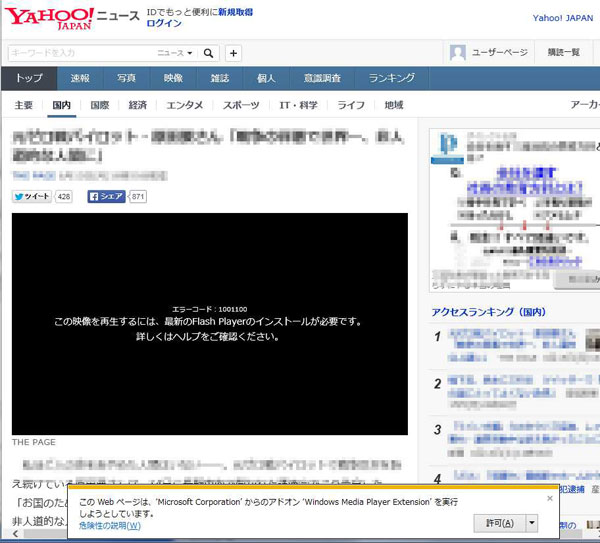Click the user avatar icon

tap(458, 53)
